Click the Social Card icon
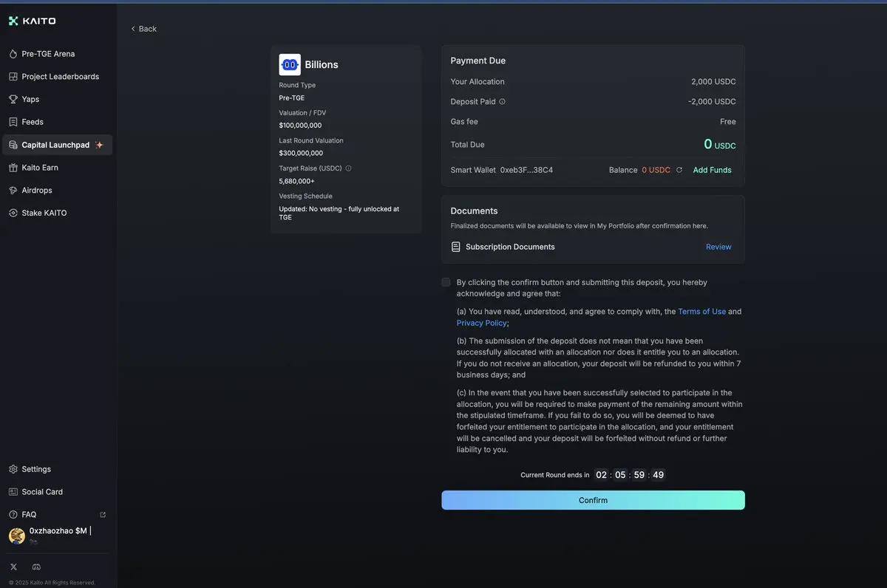Viewport: 887px width, 588px height. coord(13,492)
